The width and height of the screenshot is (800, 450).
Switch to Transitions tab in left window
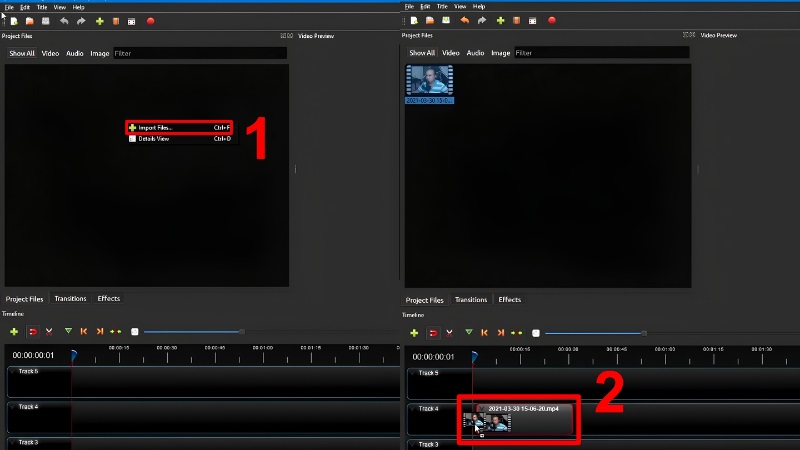click(70, 298)
